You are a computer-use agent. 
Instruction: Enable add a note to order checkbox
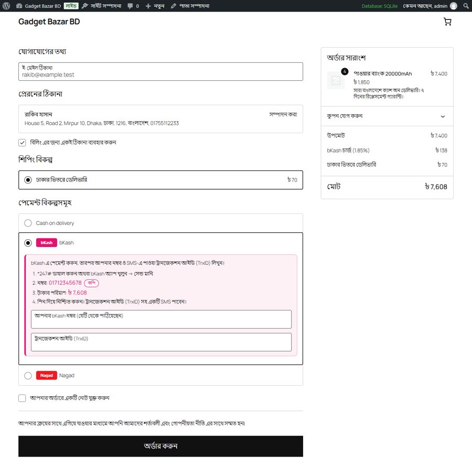[22, 398]
